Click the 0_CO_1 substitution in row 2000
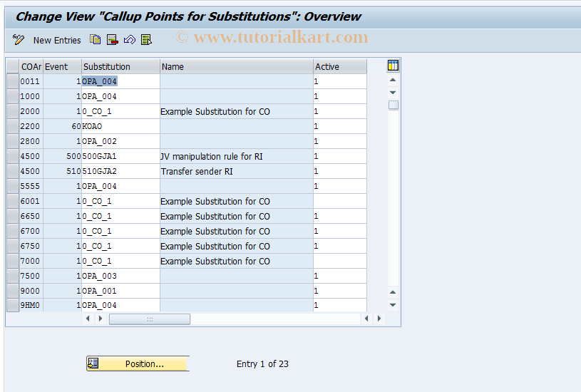Viewport: 581px width, 392px height. coord(120,111)
